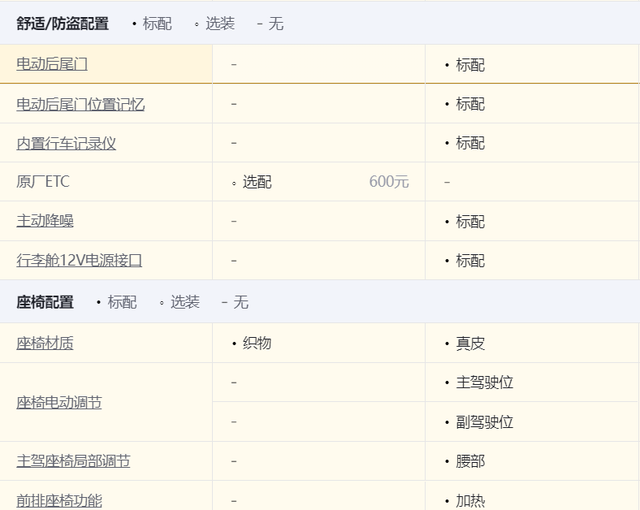Select the 选配 option in 原厂ETC row
The width and height of the screenshot is (640, 510).
click(256, 182)
